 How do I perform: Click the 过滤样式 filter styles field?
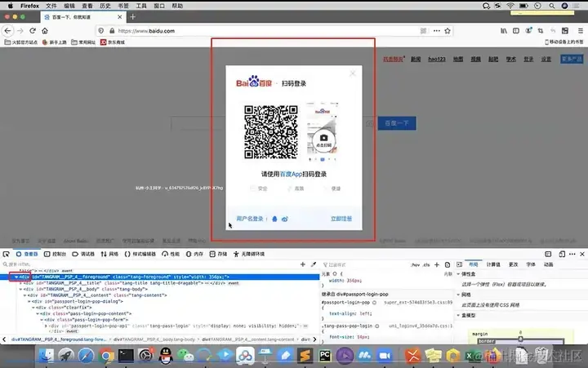(363, 264)
